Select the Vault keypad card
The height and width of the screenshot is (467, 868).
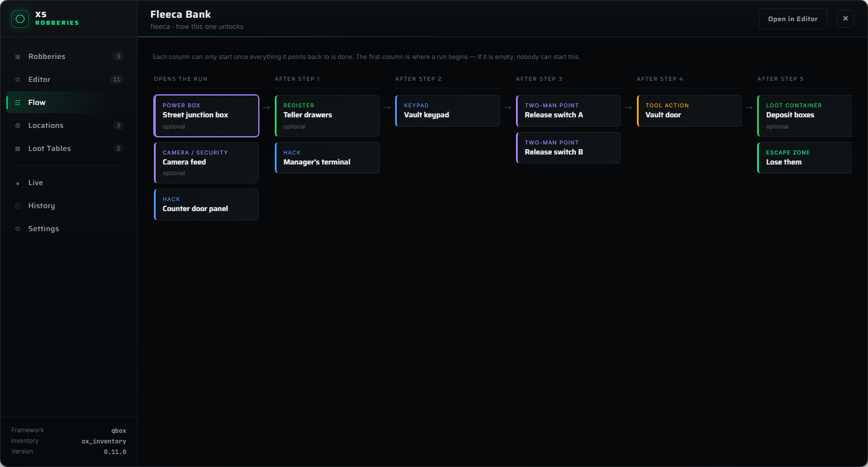pyautogui.click(x=448, y=111)
